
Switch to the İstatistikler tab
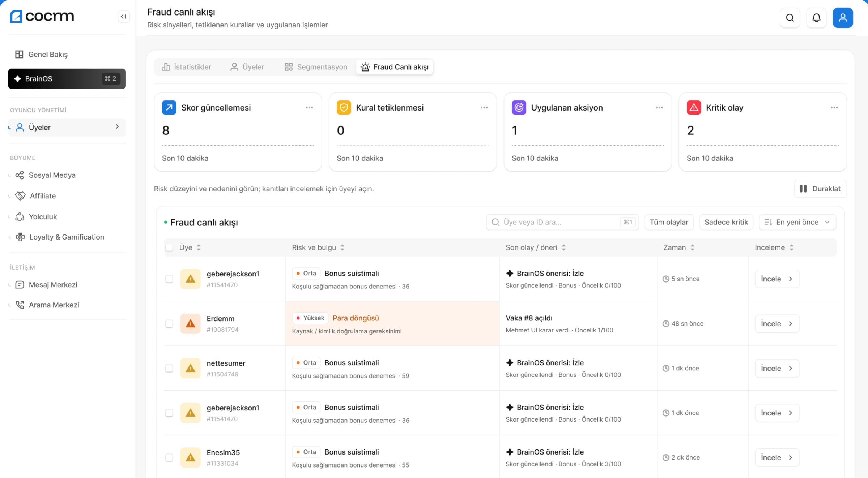click(x=187, y=67)
